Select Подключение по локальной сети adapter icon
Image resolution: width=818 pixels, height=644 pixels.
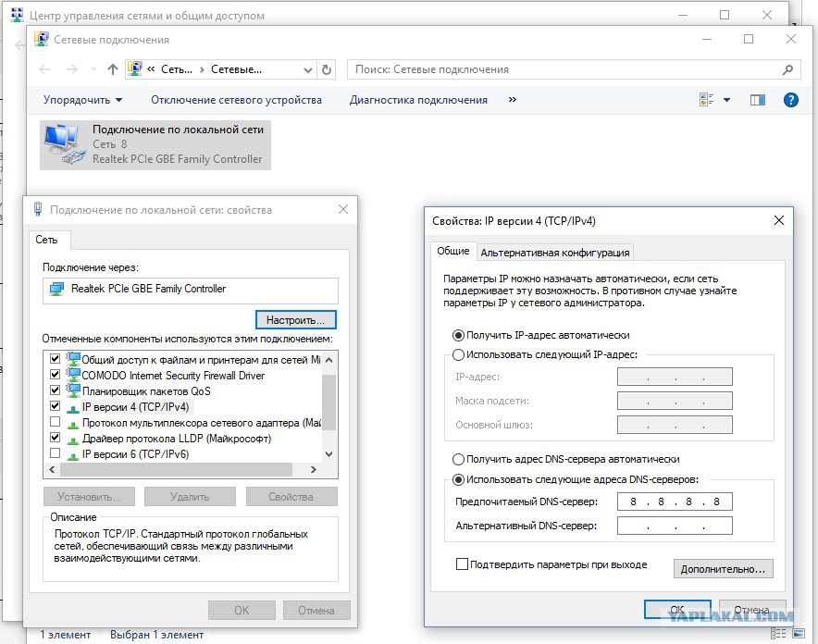[64, 144]
